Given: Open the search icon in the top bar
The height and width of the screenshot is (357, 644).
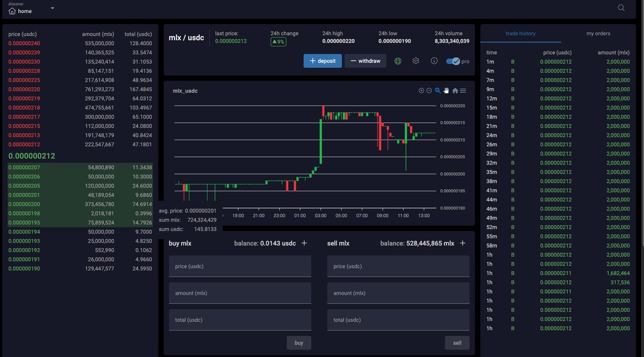Looking at the screenshot, I should (x=621, y=8).
